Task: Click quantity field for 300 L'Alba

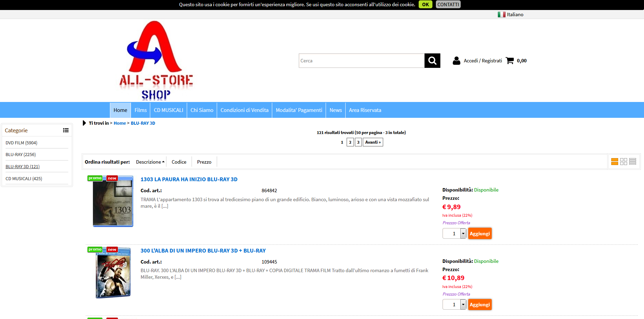Action: (x=451, y=305)
